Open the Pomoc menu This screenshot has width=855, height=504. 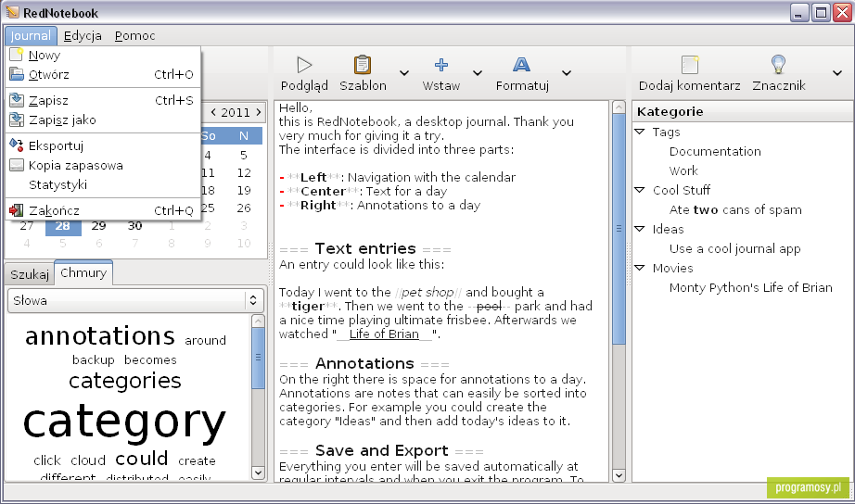[134, 36]
